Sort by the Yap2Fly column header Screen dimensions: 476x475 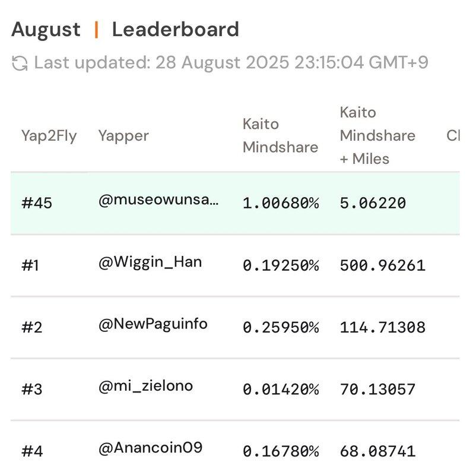tap(49, 136)
